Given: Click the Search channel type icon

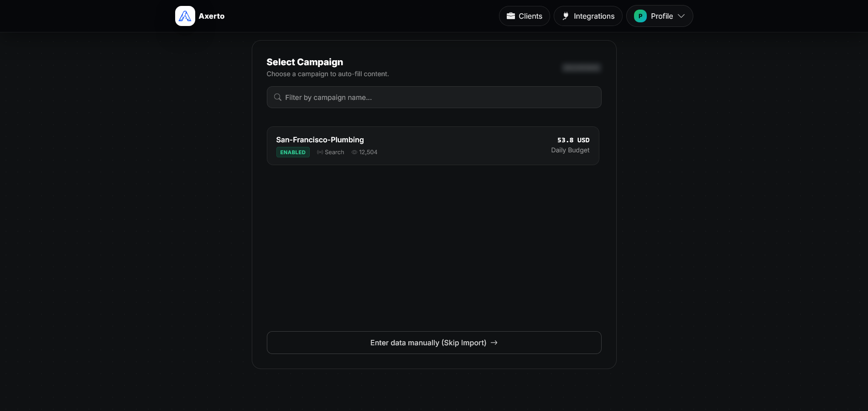Looking at the screenshot, I should (x=320, y=152).
